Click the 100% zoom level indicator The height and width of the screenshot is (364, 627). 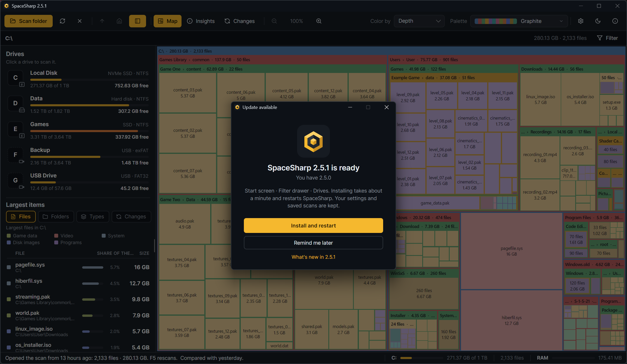(297, 21)
